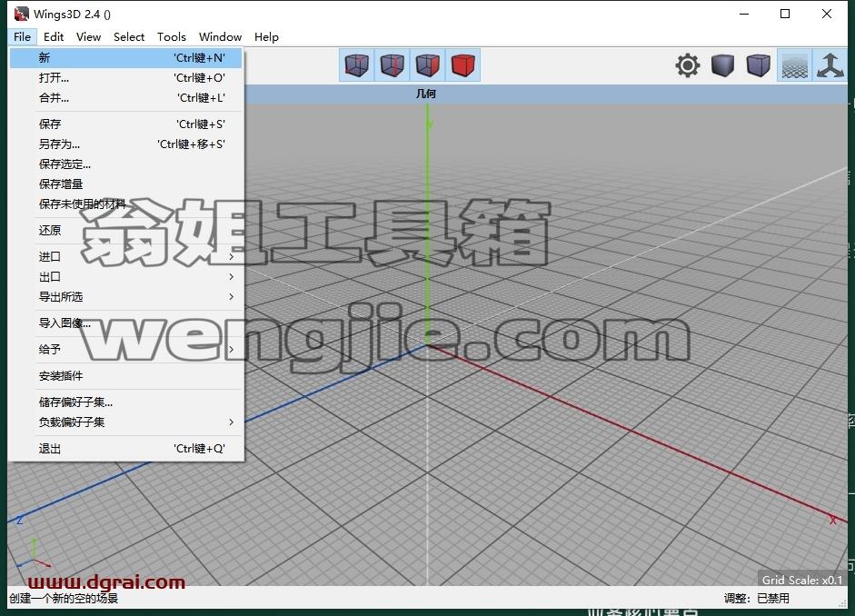This screenshot has height=616, width=855.
Task: Open the Tools menu
Action: [171, 37]
